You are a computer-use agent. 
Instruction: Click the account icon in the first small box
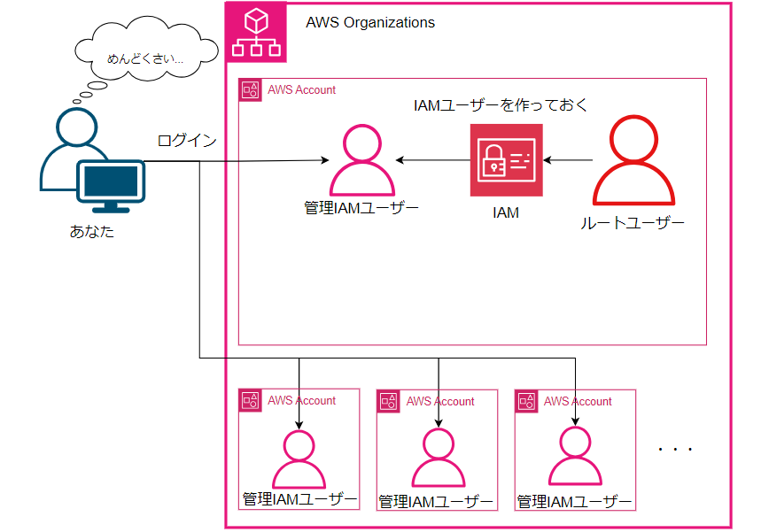coord(251,401)
